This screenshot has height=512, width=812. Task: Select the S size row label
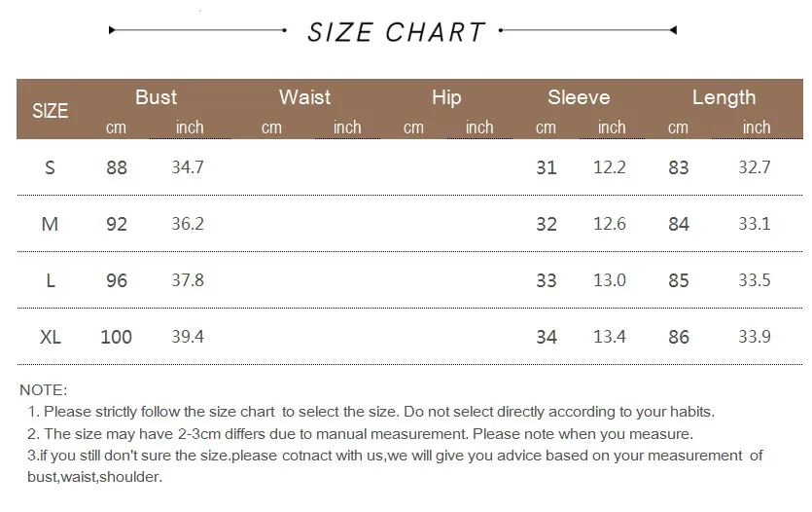[51, 167]
